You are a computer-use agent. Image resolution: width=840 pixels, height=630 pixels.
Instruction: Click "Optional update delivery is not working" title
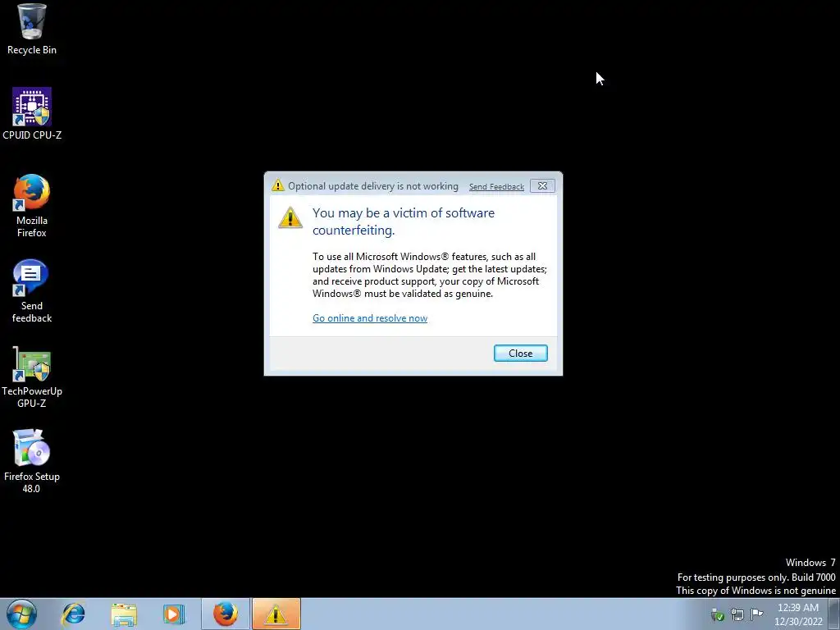pos(373,186)
